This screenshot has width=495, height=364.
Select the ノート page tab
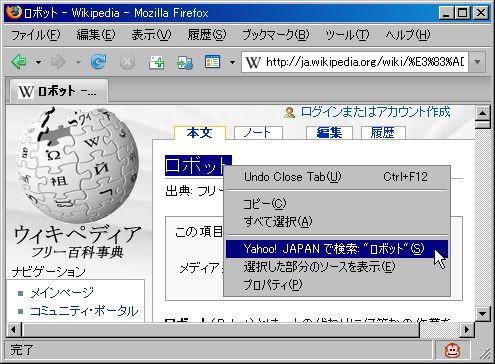coord(258,133)
